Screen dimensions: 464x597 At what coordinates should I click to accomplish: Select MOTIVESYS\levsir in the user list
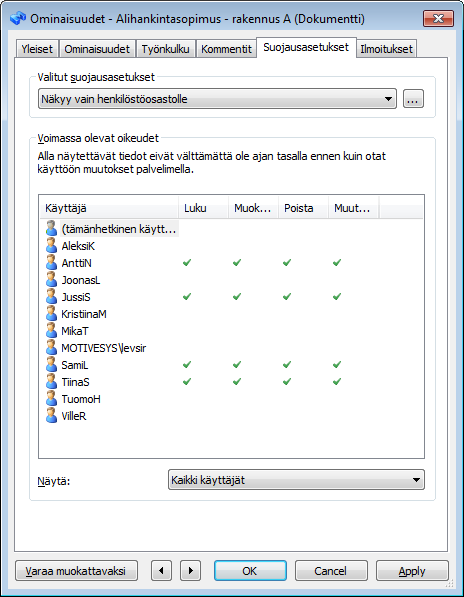click(104, 348)
